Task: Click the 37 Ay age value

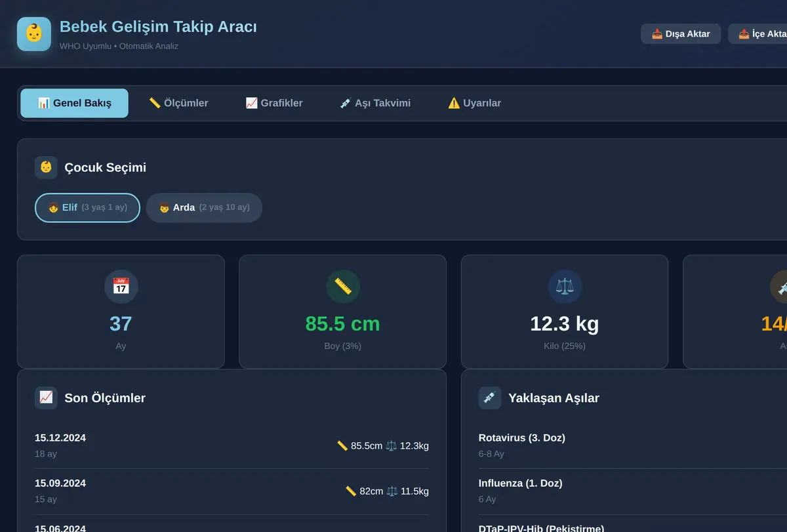Action: 121,323
